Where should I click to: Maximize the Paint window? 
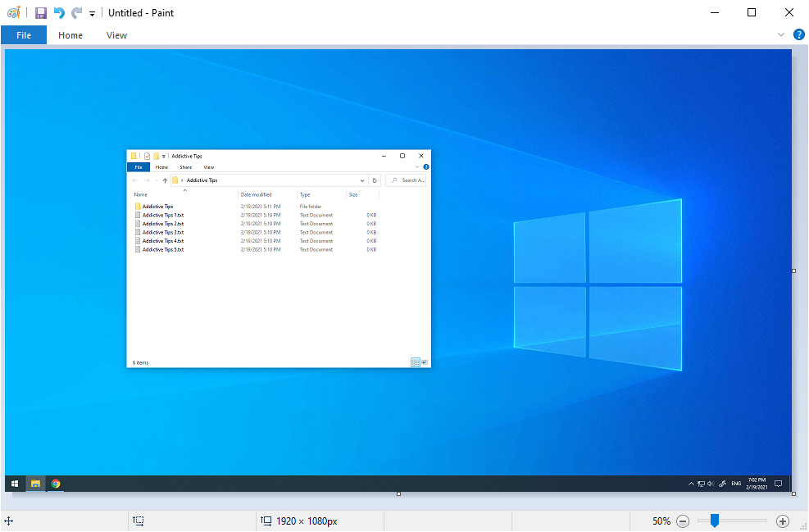coord(752,12)
